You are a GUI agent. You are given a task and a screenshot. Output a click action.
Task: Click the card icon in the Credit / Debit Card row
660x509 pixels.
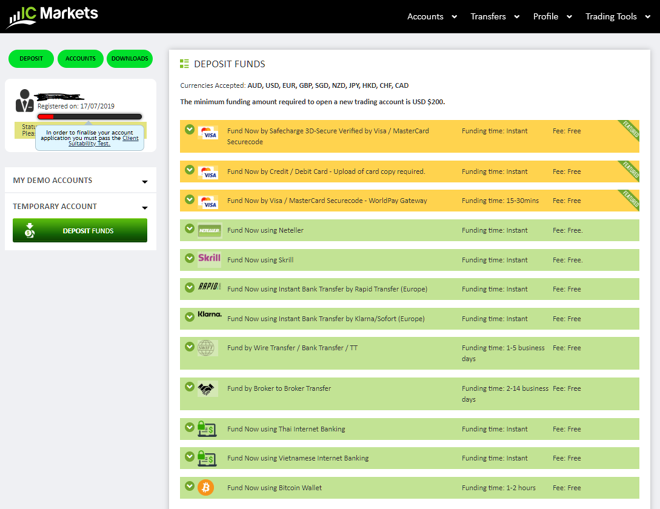tap(208, 173)
